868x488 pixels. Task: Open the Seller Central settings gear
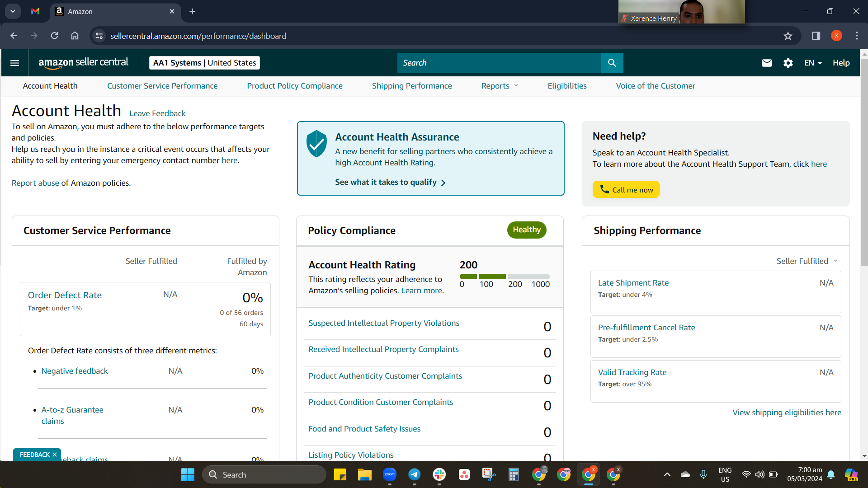click(788, 63)
